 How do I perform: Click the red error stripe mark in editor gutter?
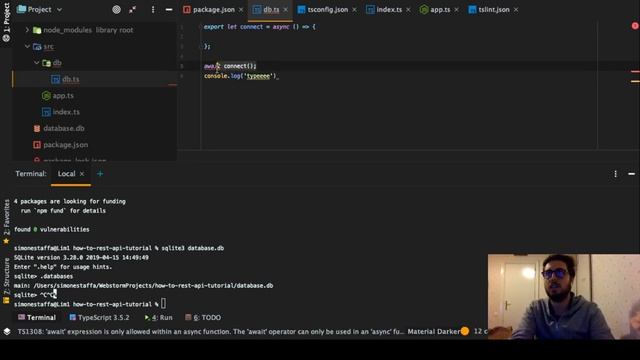635,72
